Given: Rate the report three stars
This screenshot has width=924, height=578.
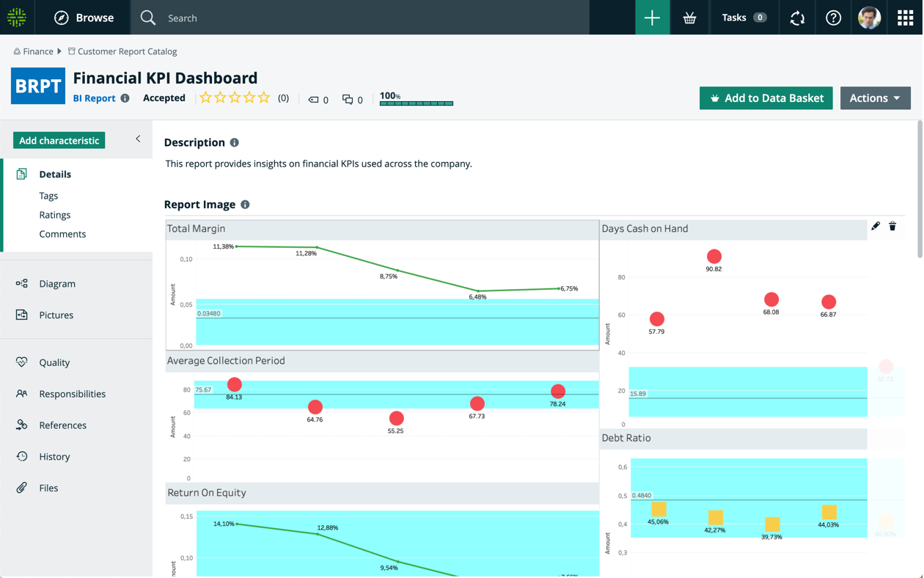Looking at the screenshot, I should pos(235,98).
